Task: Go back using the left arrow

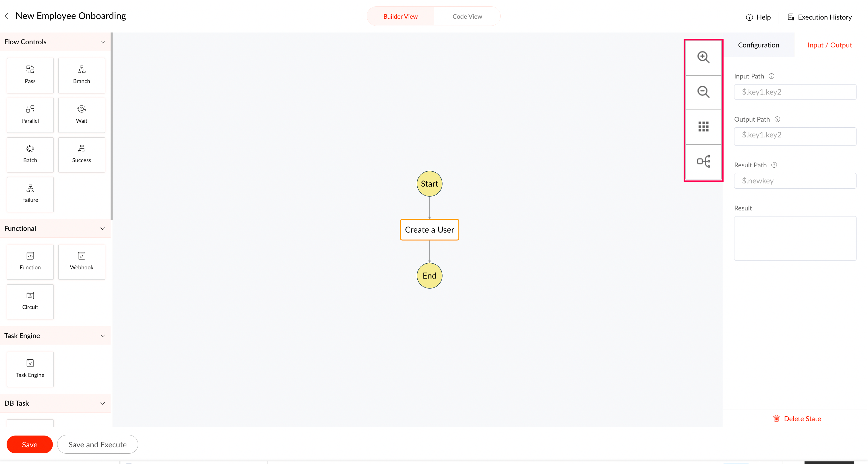Action: point(6,16)
